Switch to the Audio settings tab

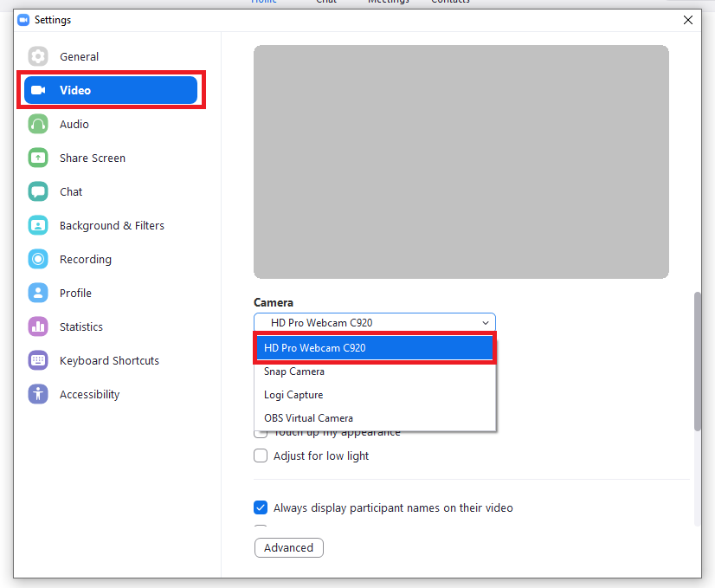point(111,124)
